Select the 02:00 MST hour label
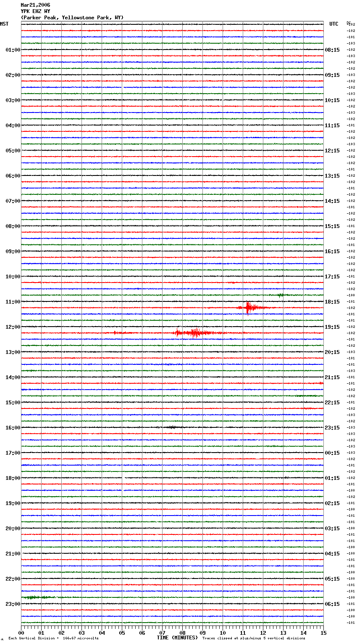This screenshot has width=357, height=644. (x=13, y=75)
